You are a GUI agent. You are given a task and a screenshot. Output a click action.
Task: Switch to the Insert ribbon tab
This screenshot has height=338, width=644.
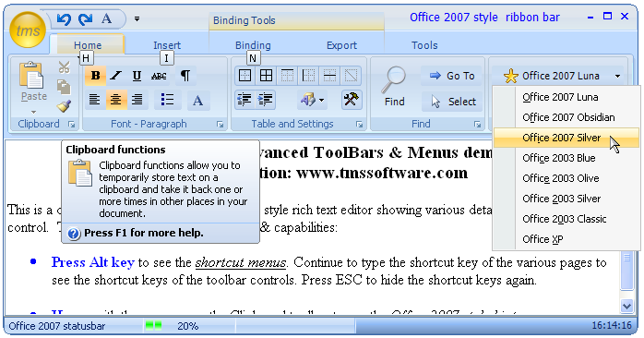coord(167,45)
